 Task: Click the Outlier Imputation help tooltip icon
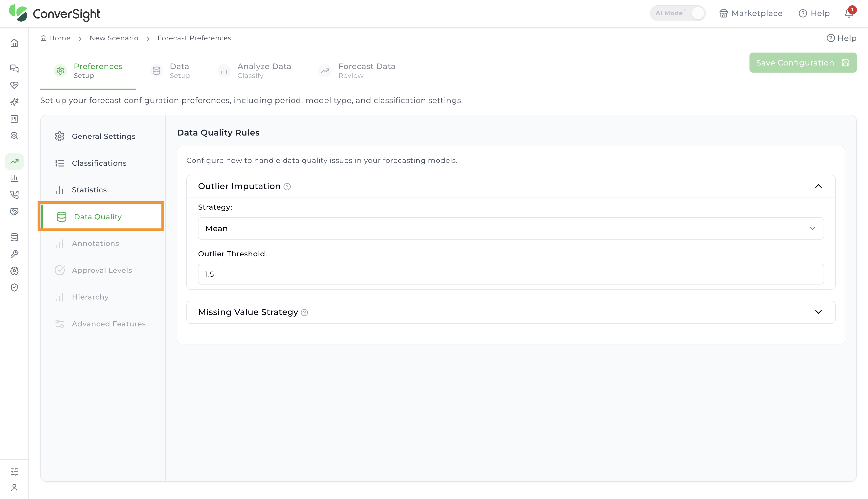[x=287, y=187]
